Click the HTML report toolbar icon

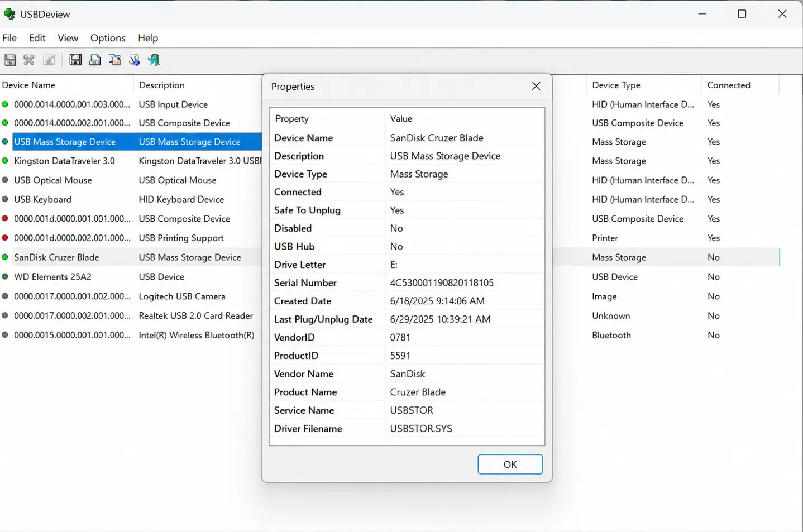click(95, 60)
